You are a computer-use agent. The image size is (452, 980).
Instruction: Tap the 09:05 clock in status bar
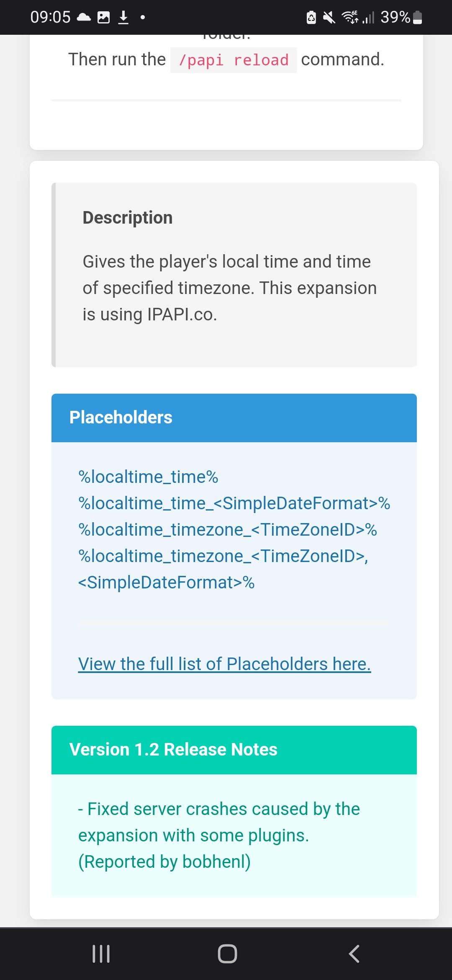(50, 17)
